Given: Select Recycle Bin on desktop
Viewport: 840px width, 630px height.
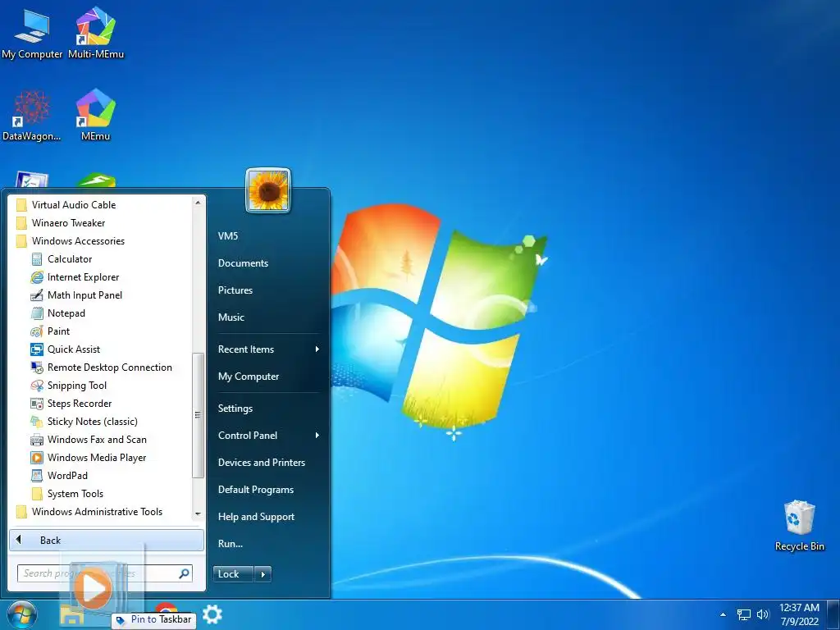Looking at the screenshot, I should click(x=799, y=526).
